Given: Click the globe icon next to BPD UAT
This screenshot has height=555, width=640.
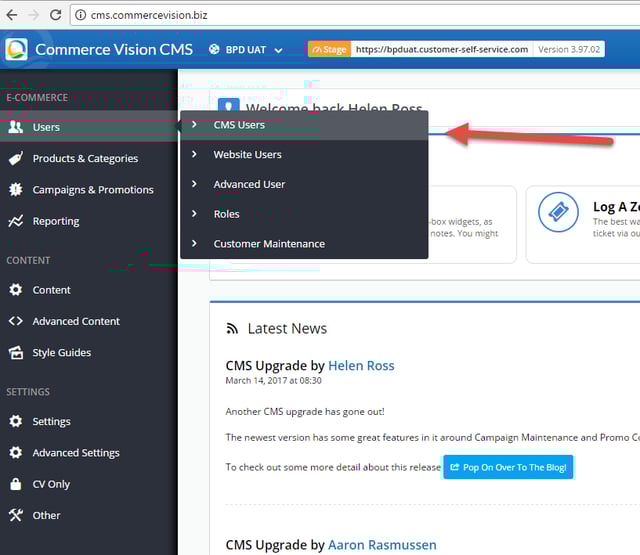Looking at the screenshot, I should coord(214,49).
